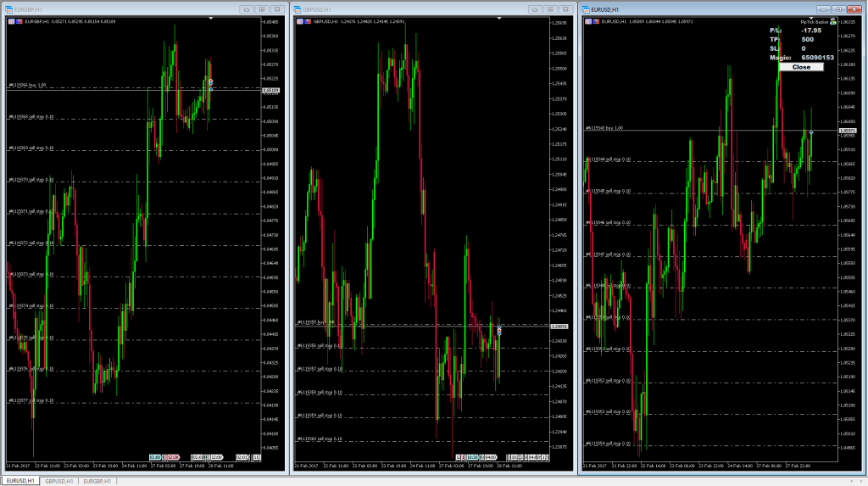
Task: Click the EURGBP,H1 window title chart icon
Action: coord(8,9)
